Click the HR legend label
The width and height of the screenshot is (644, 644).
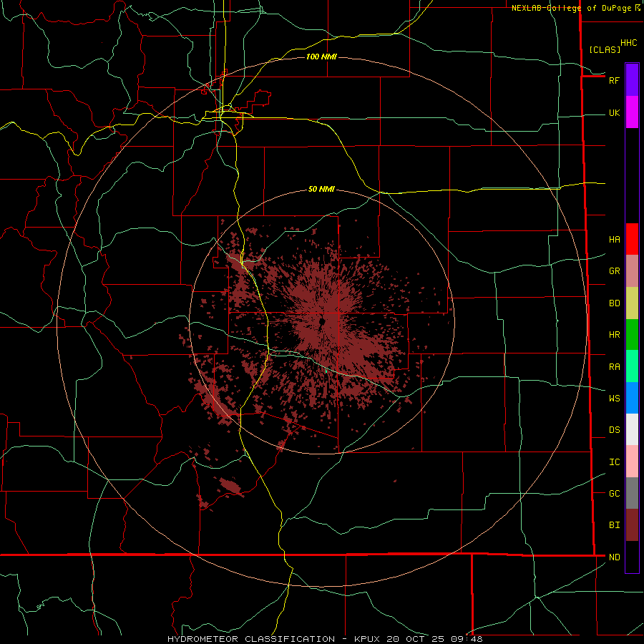614,335
